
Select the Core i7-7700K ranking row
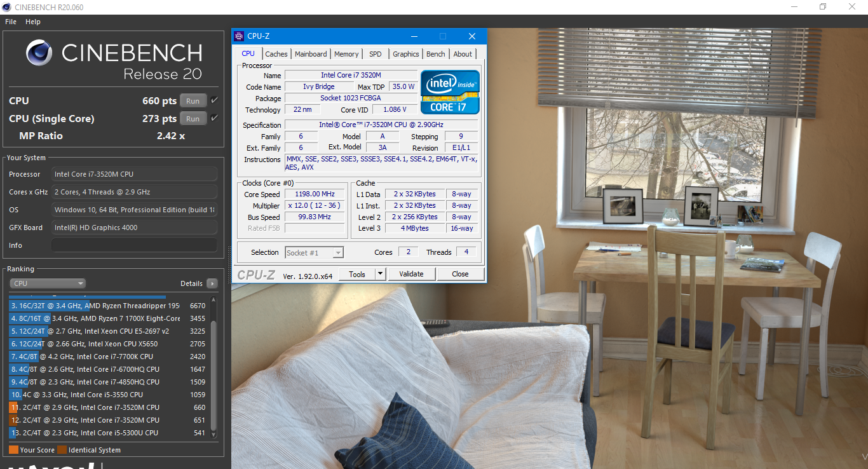tap(108, 357)
